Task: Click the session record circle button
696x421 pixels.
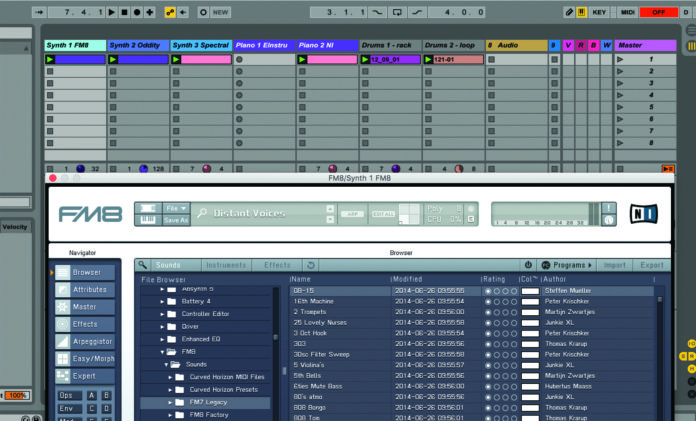Action: [203, 12]
